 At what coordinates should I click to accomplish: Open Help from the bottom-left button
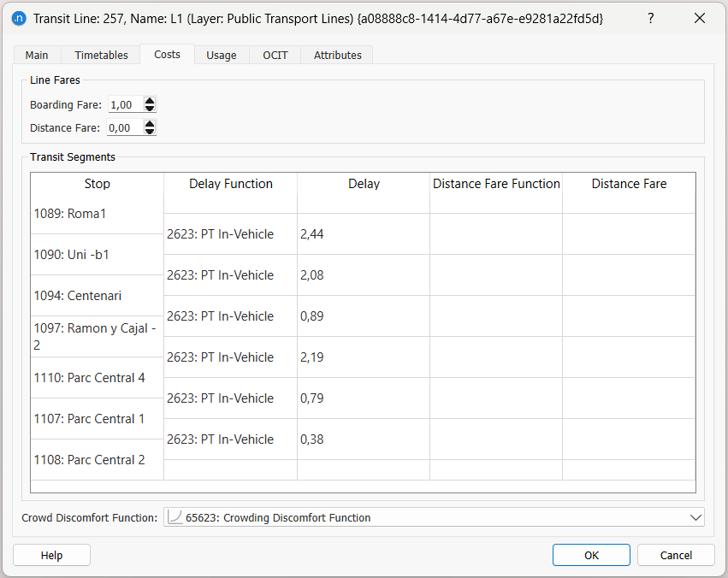[x=50, y=555]
